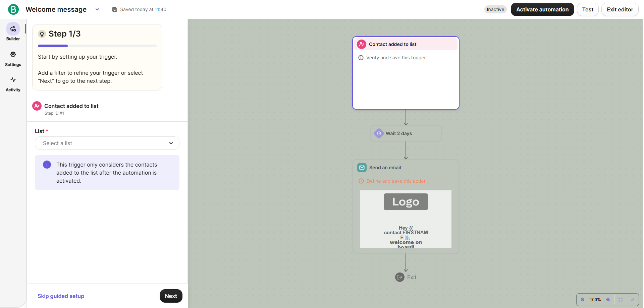The height and width of the screenshot is (308, 644).
Task: Select the Wait 2 days node
Action: pyautogui.click(x=406, y=133)
